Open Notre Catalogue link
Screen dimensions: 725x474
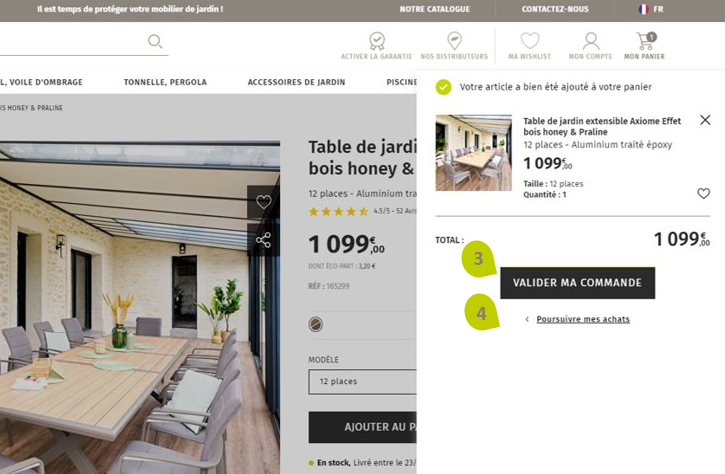435,9
